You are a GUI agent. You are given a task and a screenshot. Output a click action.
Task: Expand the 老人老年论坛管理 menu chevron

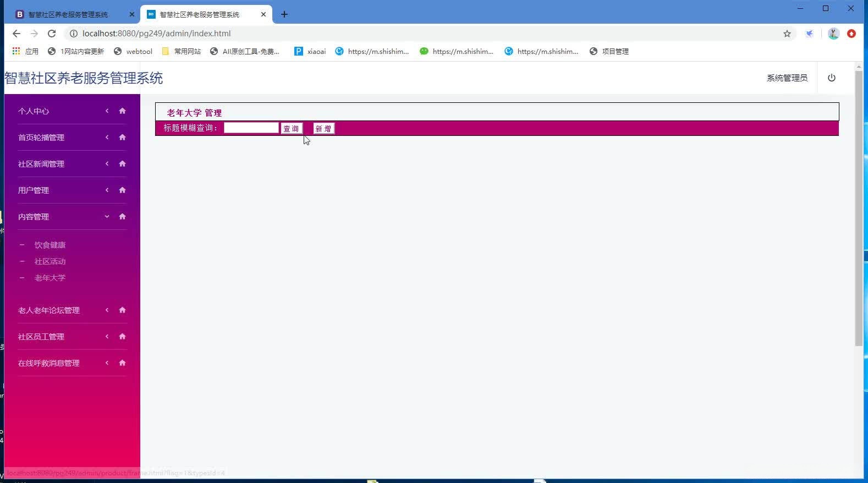107,310
